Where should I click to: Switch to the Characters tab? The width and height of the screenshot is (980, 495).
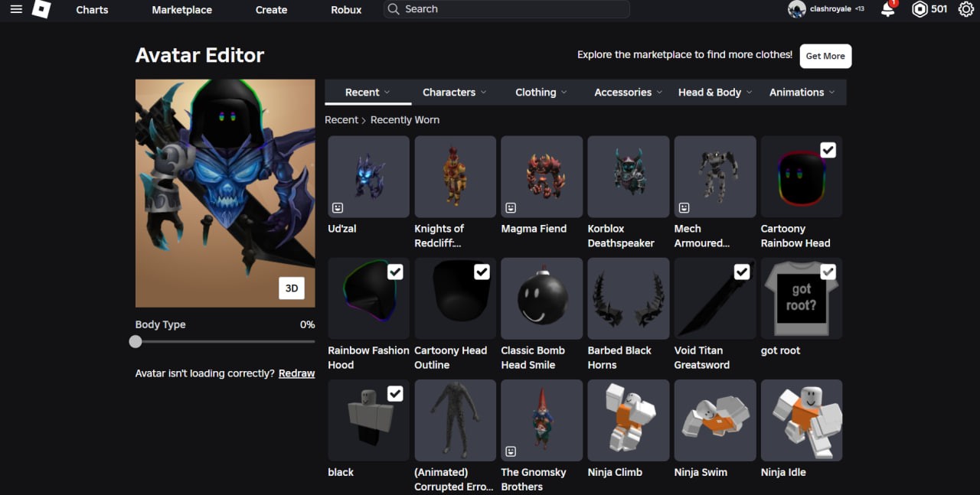pos(454,92)
